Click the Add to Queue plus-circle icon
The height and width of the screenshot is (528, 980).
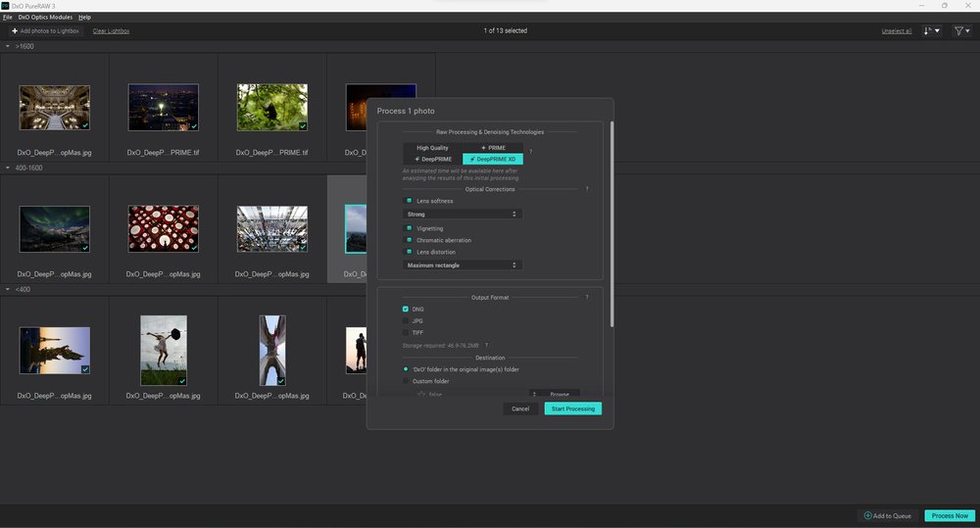pos(867,515)
